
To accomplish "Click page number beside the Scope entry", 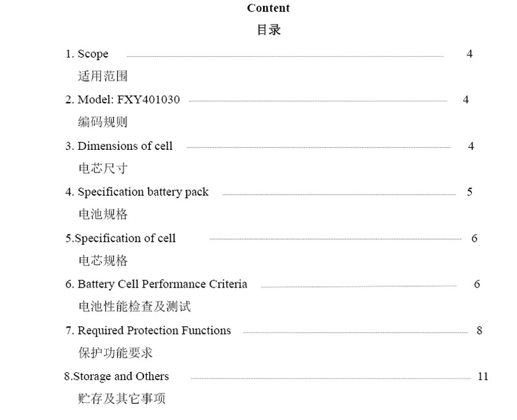I will [x=470, y=54].
